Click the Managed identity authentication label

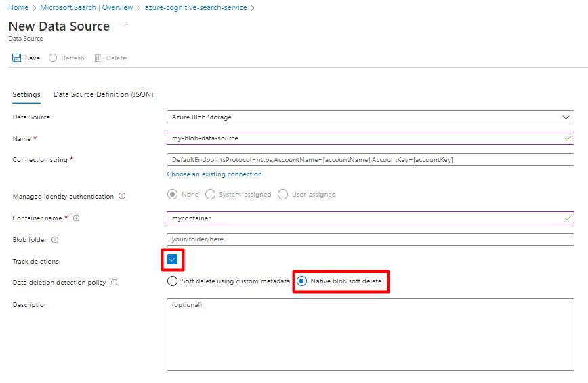[63, 196]
